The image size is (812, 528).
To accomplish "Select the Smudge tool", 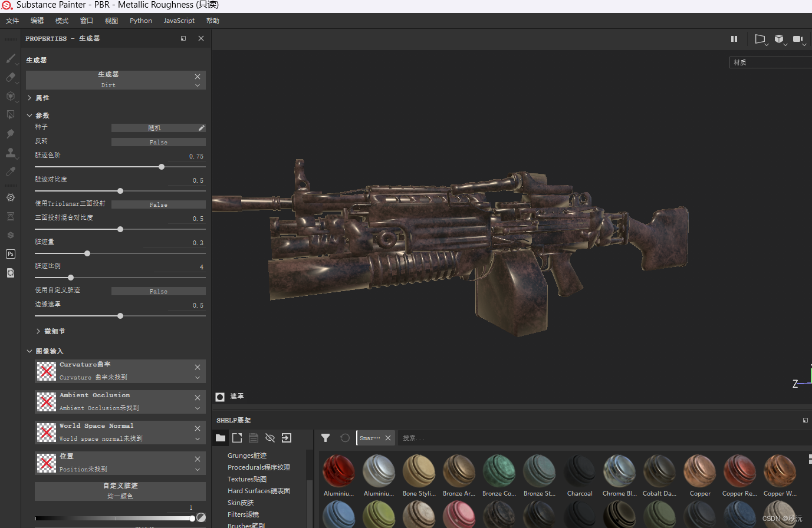I will pyautogui.click(x=10, y=134).
